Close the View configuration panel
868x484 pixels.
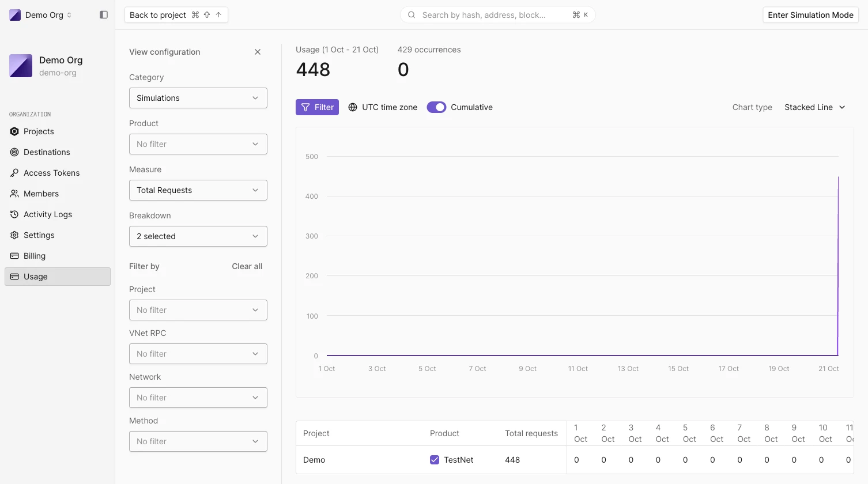click(x=258, y=52)
